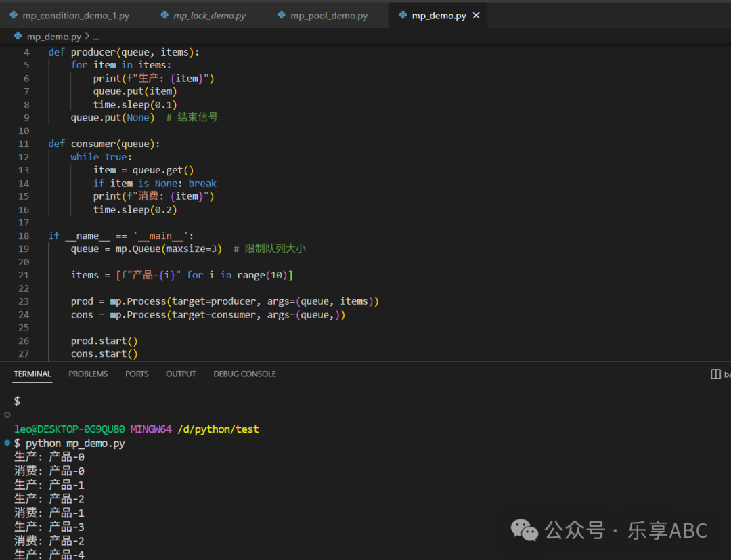The image size is (731, 560).
Task: Click 'mp.Queue(maxsize=3)' in line 19
Action: tap(169, 249)
